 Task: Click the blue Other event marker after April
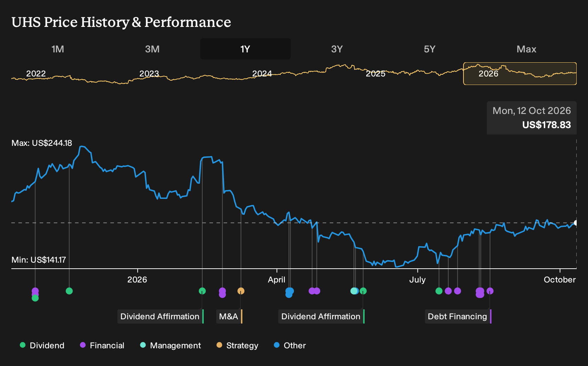coord(289,292)
